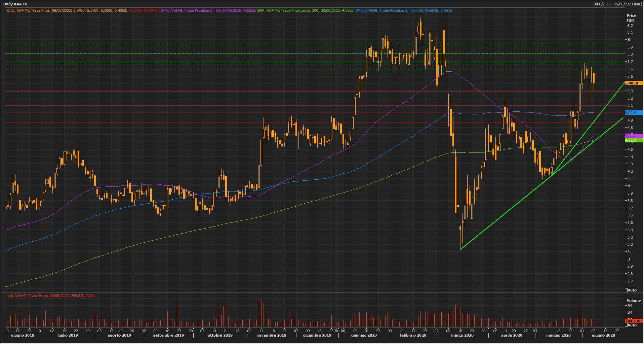Click the orange 5,4050 last price tag

click(633, 83)
